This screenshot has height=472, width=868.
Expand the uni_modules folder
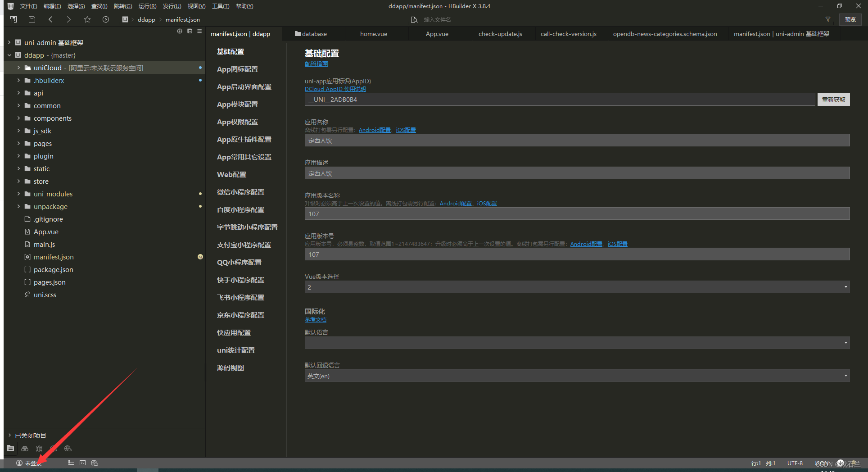click(x=18, y=194)
